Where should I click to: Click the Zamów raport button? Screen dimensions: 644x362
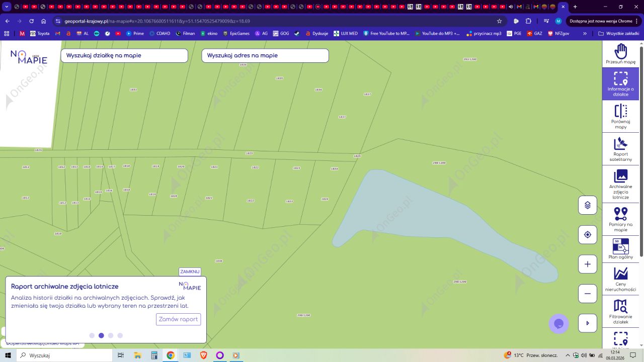(x=178, y=319)
